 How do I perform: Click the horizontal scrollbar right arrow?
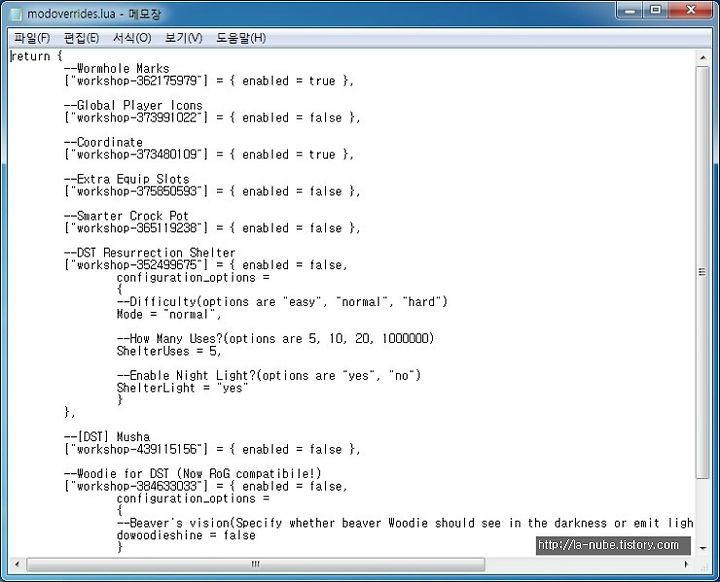pos(686,564)
